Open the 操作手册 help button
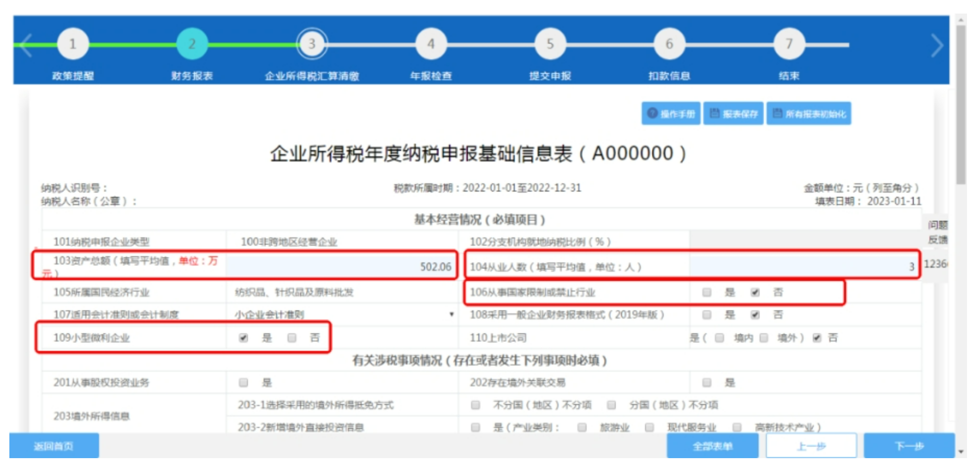Viewport: 980px width, 467px height. click(671, 113)
